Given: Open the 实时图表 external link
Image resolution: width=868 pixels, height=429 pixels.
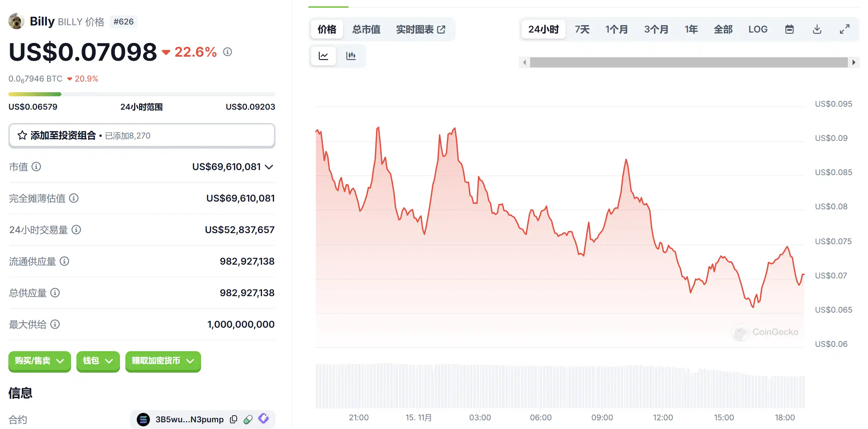Looking at the screenshot, I should [x=421, y=29].
